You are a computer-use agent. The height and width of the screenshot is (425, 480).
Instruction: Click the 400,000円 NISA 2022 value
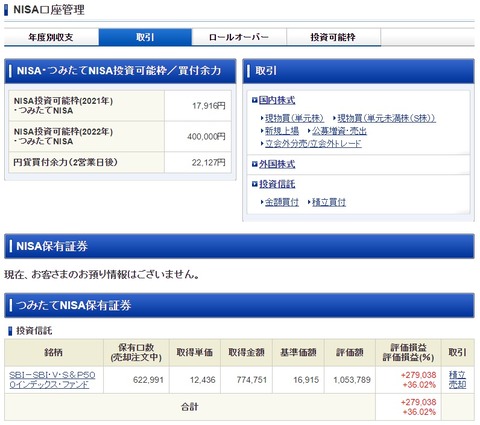[x=206, y=136]
